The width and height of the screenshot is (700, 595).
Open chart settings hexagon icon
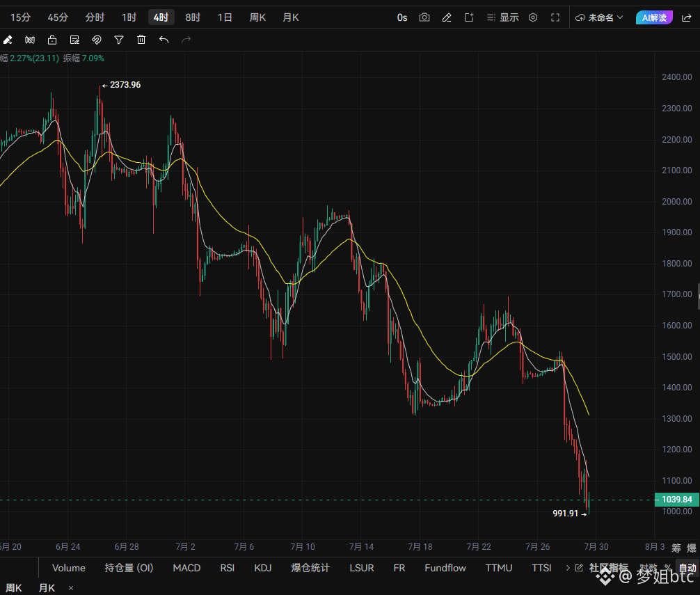[x=533, y=17]
